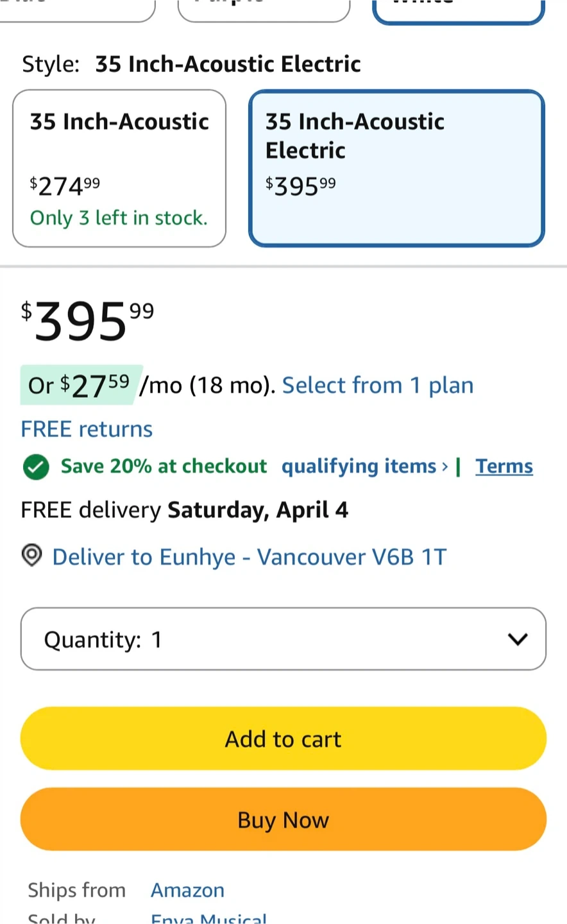Open the qualifying items link
The image size is (567, 924).
tap(364, 466)
